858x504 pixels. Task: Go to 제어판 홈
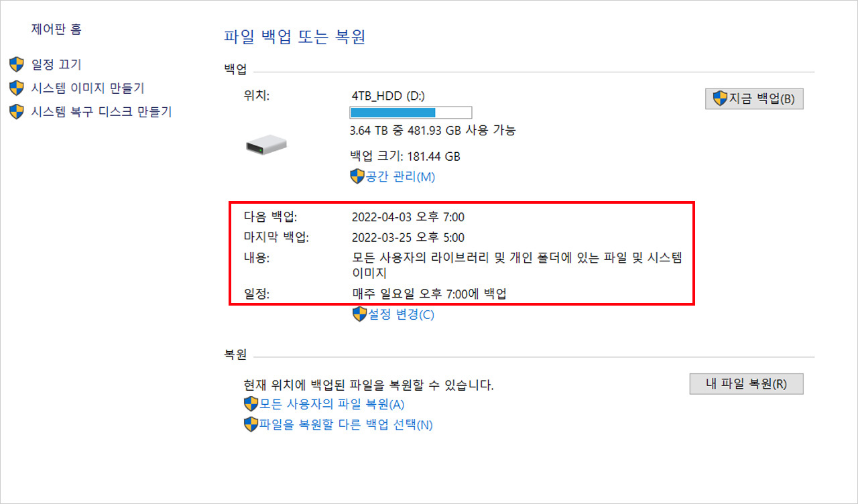coord(56,29)
